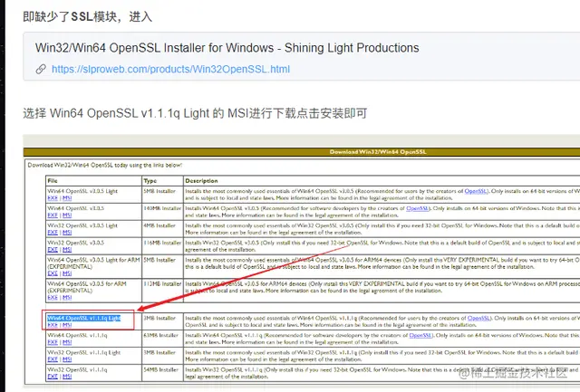The image size is (580, 392).
Task: Click the text '即缺少了SSL模块，进入'
Action: pos(87,16)
